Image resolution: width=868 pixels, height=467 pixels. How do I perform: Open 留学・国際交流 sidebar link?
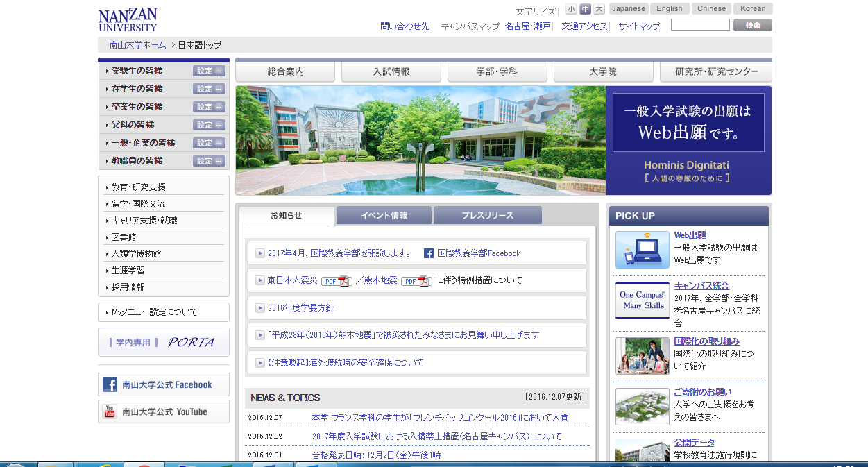point(139,204)
